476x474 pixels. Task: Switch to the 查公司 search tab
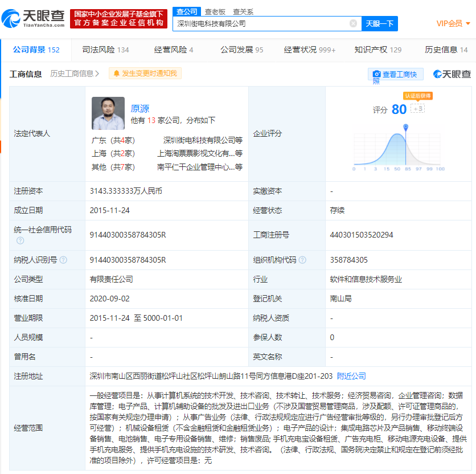(x=187, y=12)
